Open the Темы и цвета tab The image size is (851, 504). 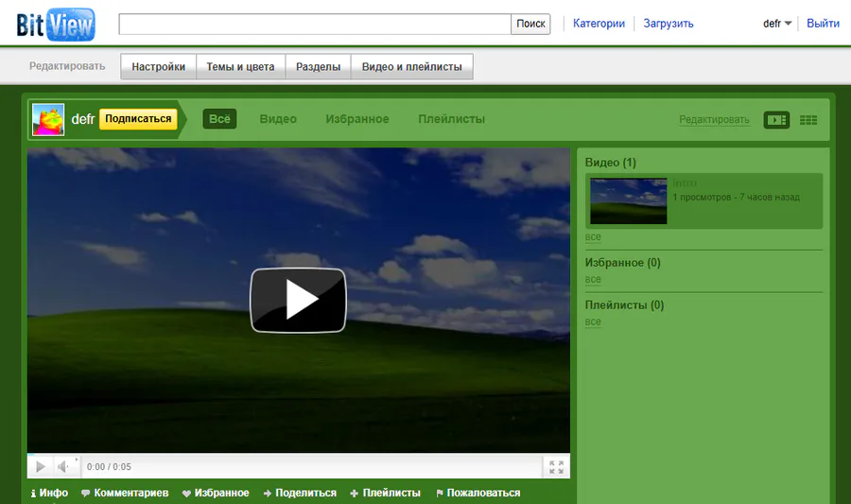click(240, 66)
